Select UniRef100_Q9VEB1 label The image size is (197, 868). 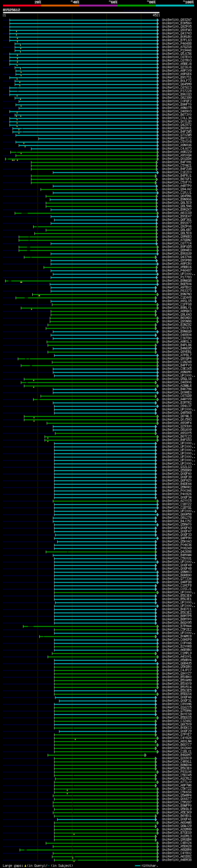(177, 352)
